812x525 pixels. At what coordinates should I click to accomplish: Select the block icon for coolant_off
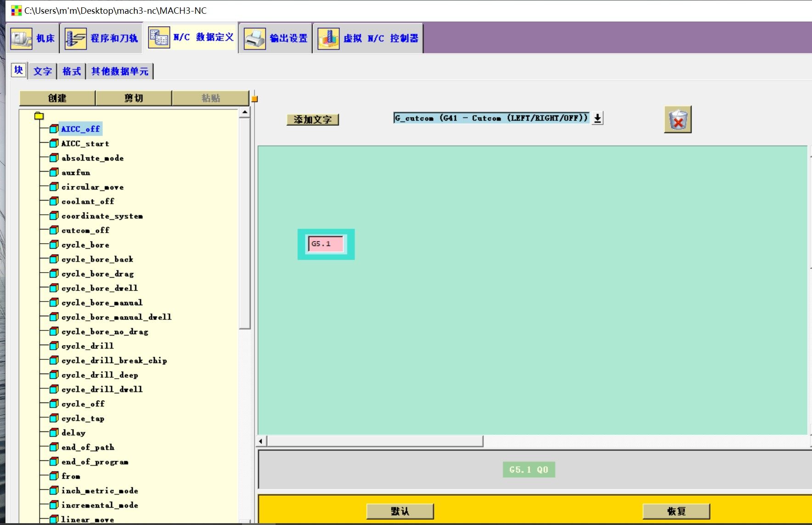pyautogui.click(x=54, y=201)
